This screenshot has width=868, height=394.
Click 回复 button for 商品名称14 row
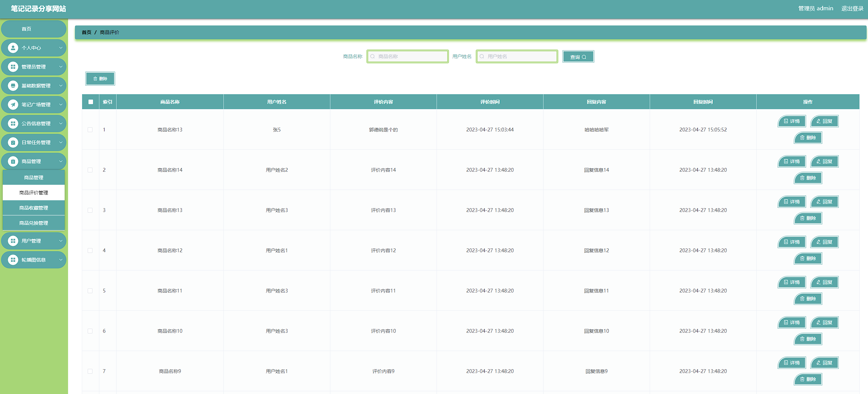click(x=824, y=161)
